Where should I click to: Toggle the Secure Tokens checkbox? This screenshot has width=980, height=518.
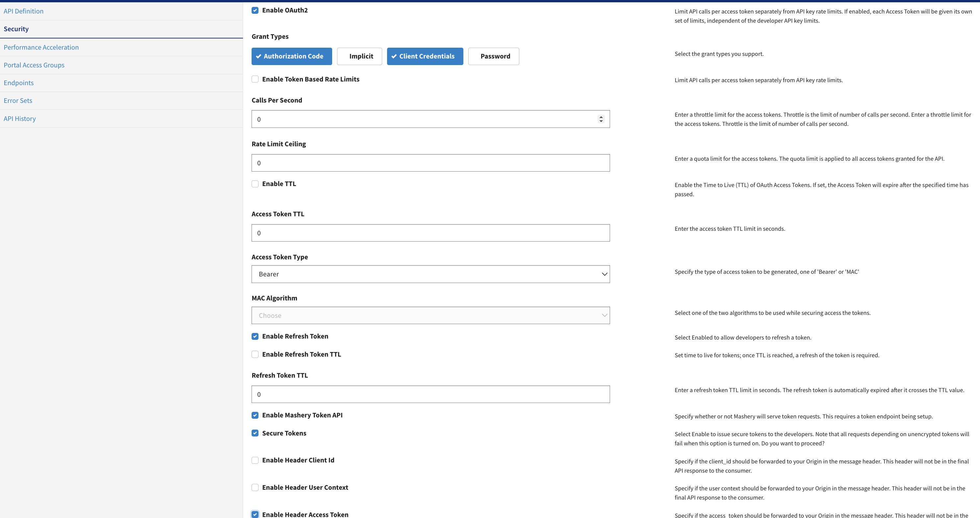click(255, 433)
